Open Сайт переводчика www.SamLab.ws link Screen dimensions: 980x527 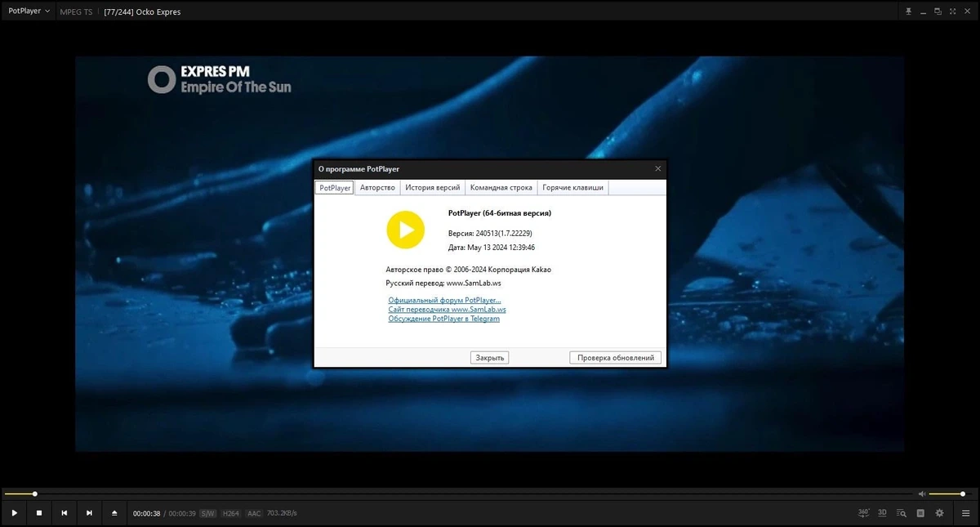click(x=448, y=310)
